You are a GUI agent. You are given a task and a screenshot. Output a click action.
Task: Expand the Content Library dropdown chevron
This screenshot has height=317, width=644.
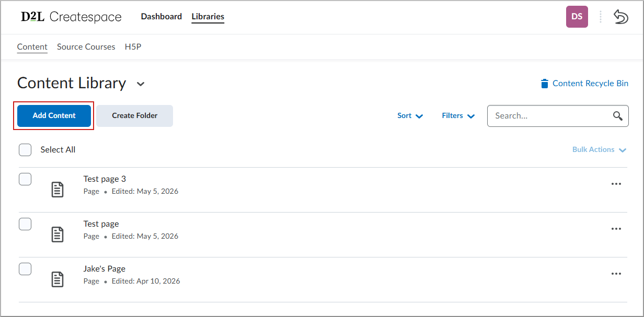tap(140, 84)
